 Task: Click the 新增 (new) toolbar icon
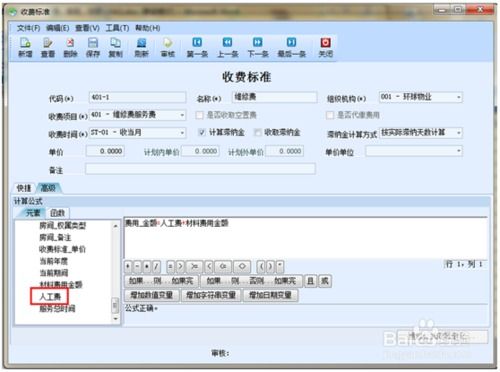(x=25, y=47)
